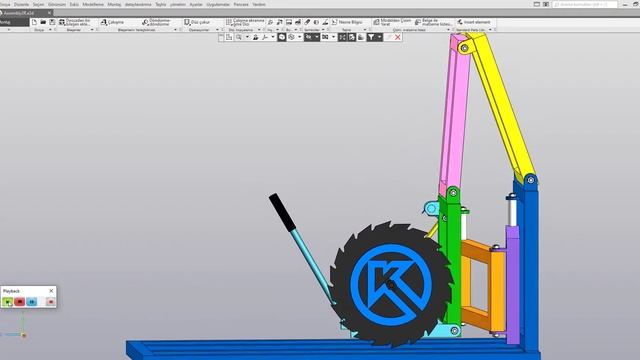Click the section view glasses icon
This screenshot has width=640, height=360.
325,37
